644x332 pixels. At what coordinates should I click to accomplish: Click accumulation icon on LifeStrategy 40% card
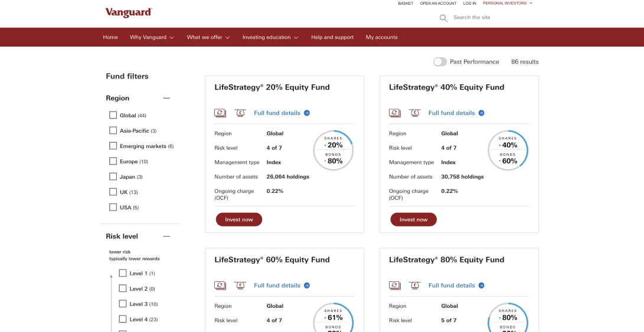click(x=395, y=113)
